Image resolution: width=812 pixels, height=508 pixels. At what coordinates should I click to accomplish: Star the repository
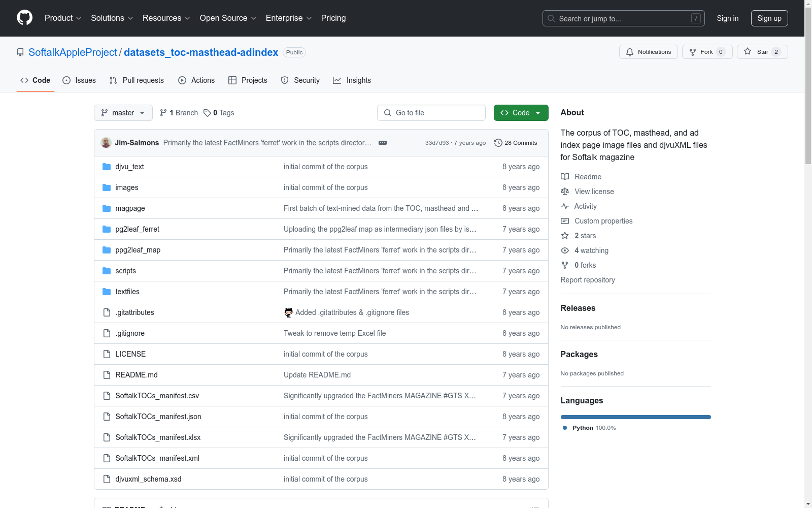pos(762,52)
